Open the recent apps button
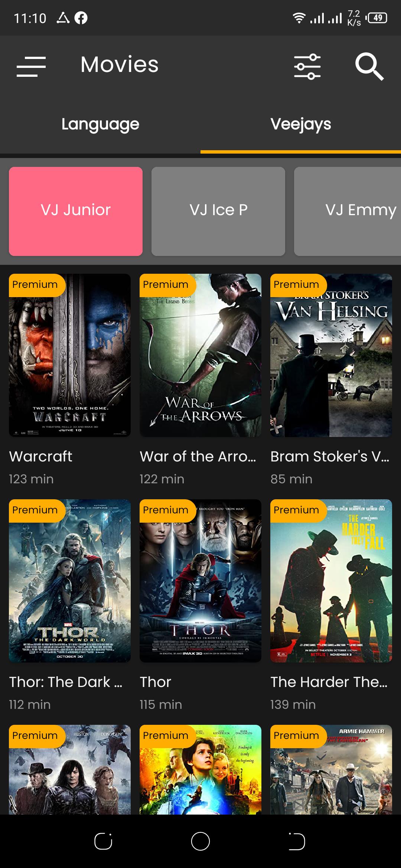This screenshot has height=868, width=401. (103, 841)
